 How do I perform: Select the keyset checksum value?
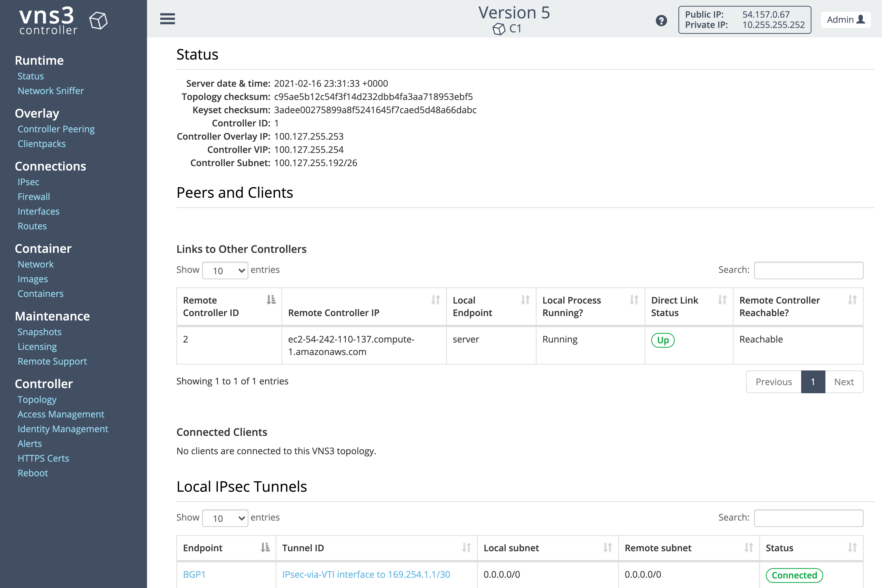pos(375,110)
